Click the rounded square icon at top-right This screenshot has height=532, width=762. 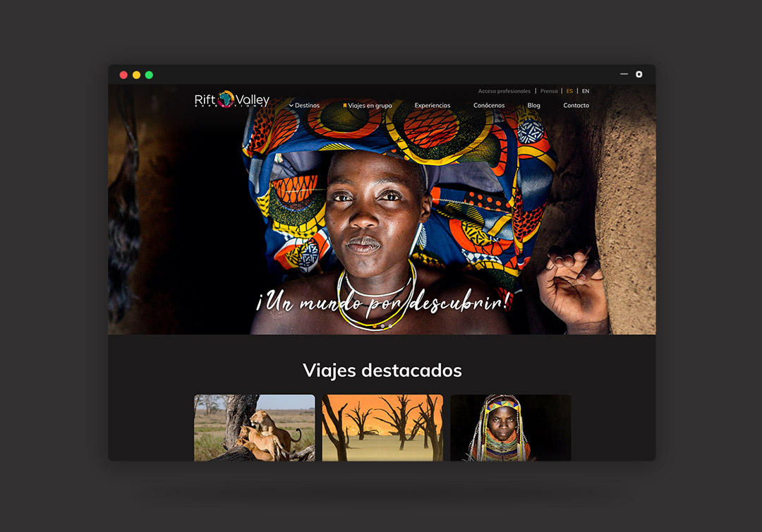(639, 74)
